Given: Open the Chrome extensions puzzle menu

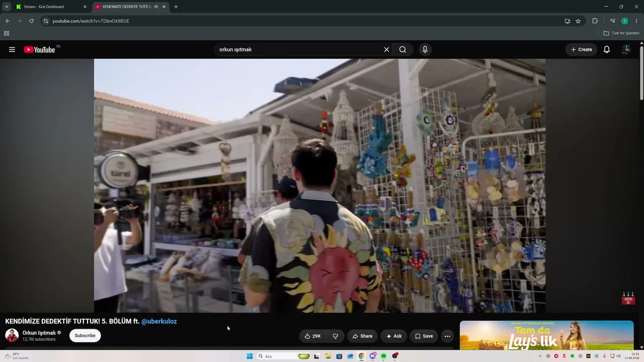Looking at the screenshot, I should coord(595,21).
